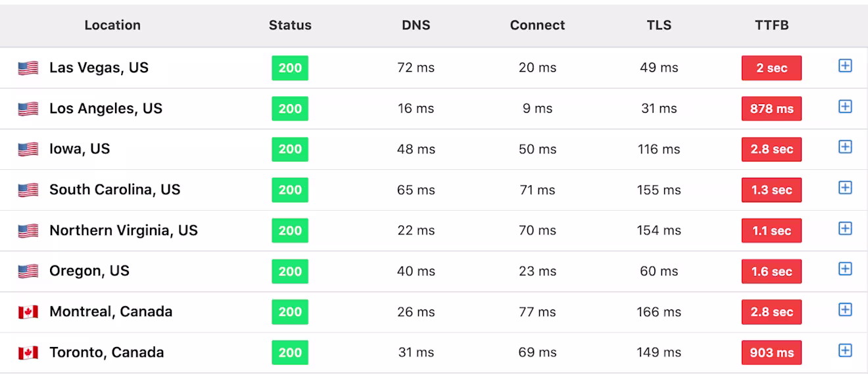This screenshot has height=374, width=868.
Task: Click the Canada flag beside Montreal
Action: 28,312
